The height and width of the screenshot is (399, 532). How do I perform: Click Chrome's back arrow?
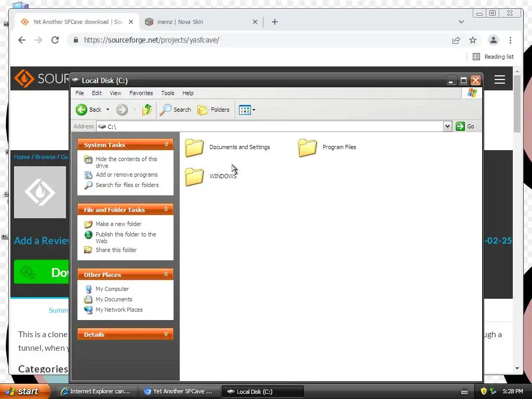(22, 40)
